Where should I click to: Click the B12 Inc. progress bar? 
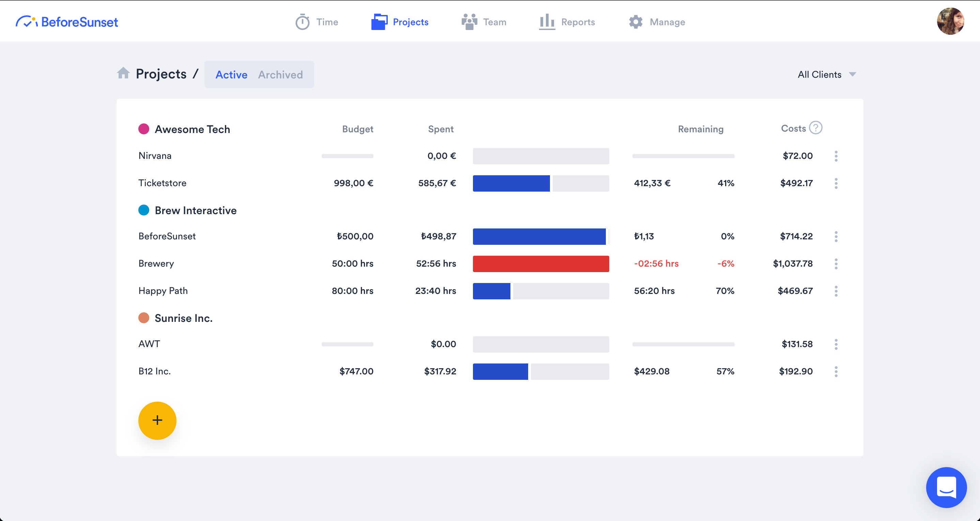(540, 372)
